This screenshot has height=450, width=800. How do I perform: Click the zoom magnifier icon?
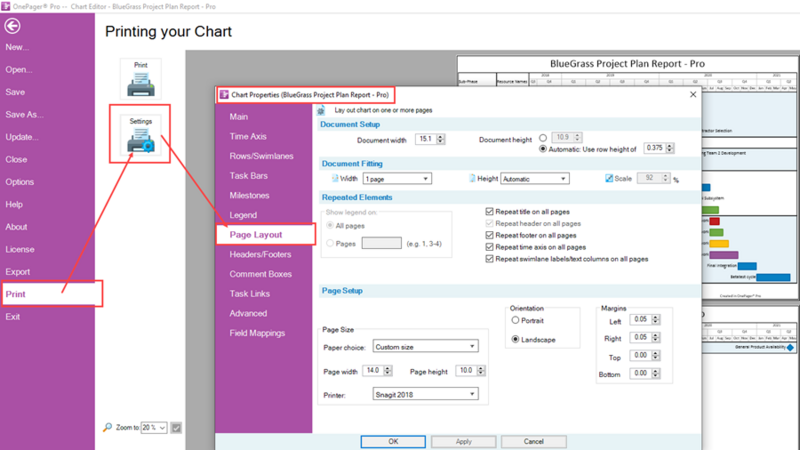click(108, 428)
